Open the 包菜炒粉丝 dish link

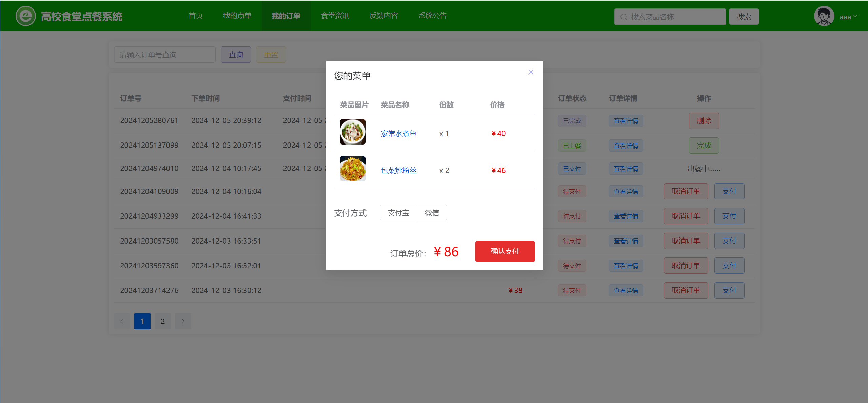(x=398, y=171)
